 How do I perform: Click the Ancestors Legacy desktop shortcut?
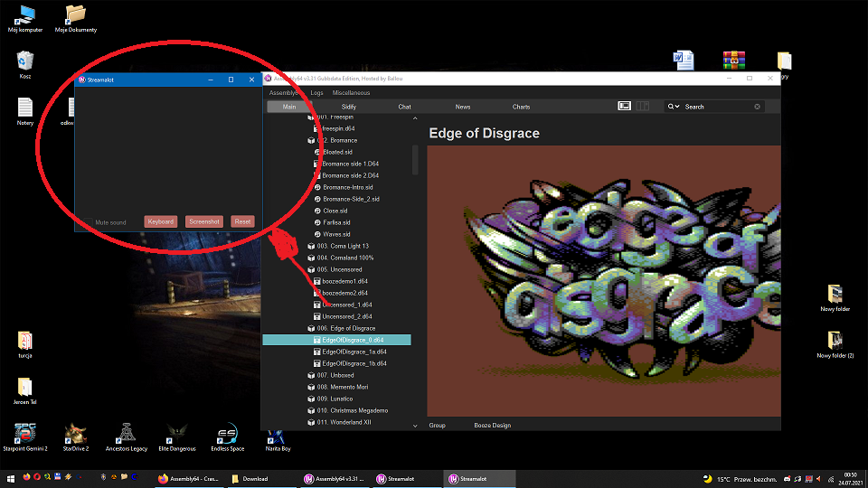pyautogui.click(x=127, y=437)
